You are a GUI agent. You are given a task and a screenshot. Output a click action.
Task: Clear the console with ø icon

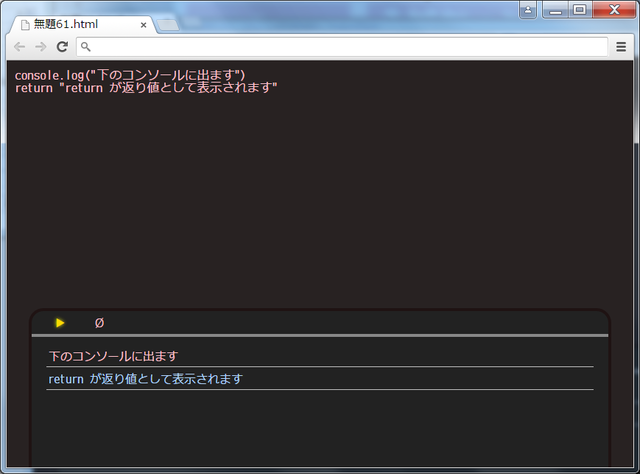pyautogui.click(x=99, y=323)
